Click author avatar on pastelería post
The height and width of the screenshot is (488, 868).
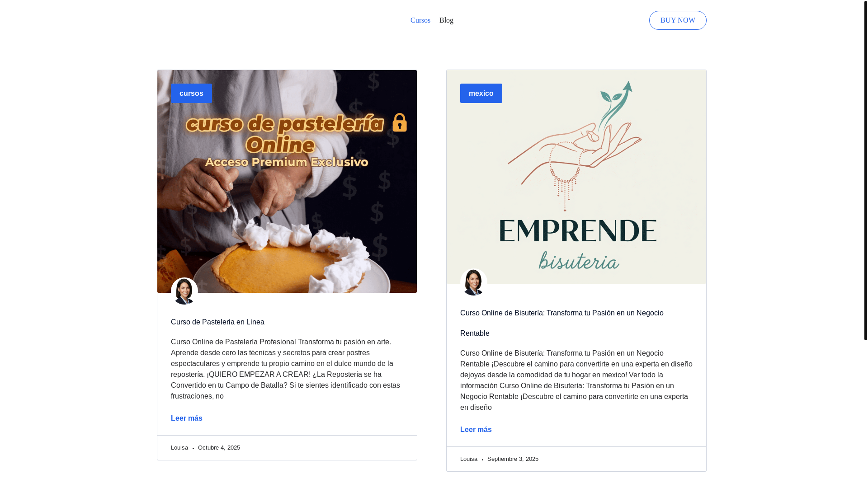tap(184, 291)
